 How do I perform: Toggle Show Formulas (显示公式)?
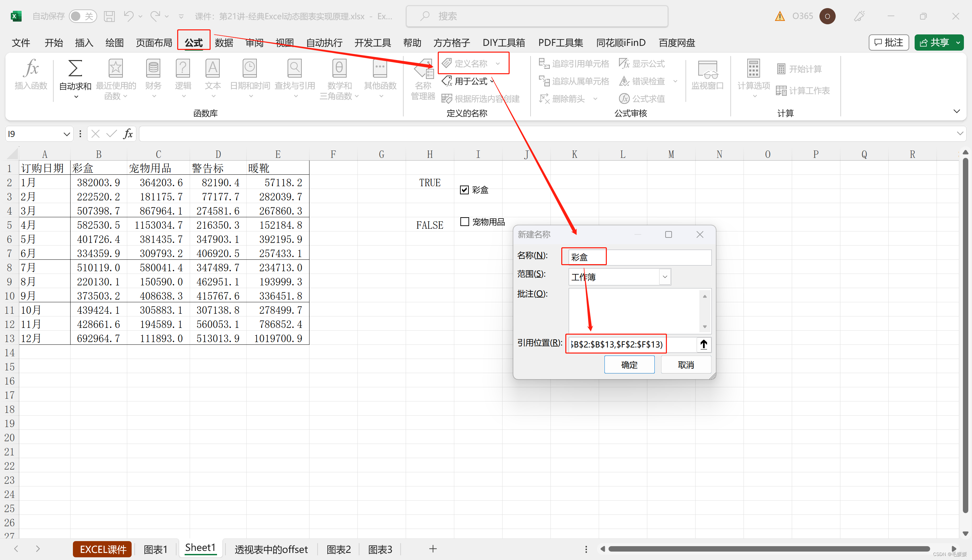[x=642, y=63]
